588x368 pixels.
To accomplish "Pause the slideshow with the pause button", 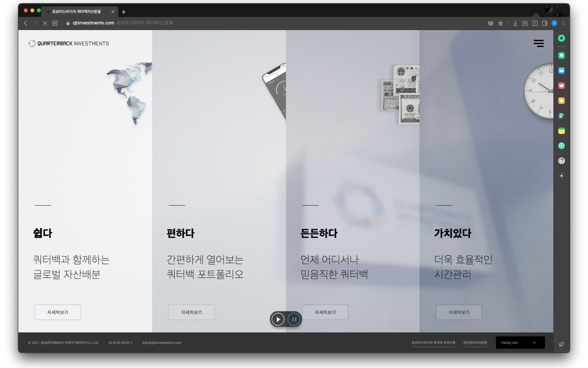I will pyautogui.click(x=294, y=319).
